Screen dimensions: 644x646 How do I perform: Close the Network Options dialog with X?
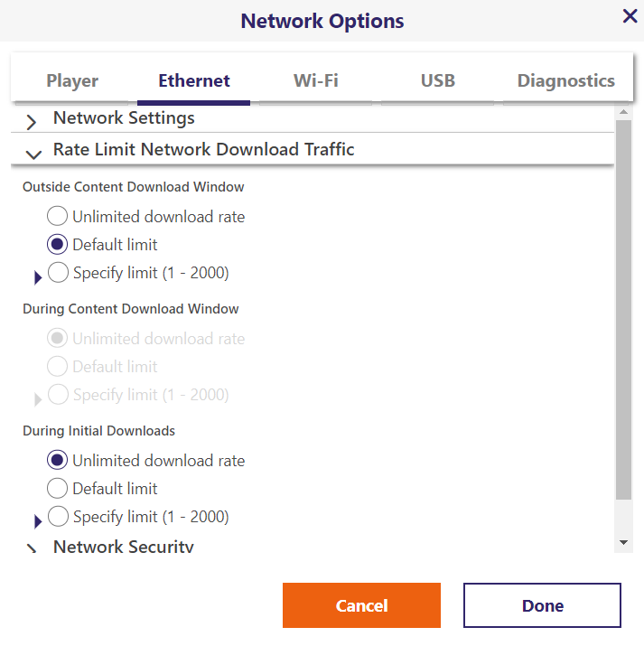pos(630,16)
